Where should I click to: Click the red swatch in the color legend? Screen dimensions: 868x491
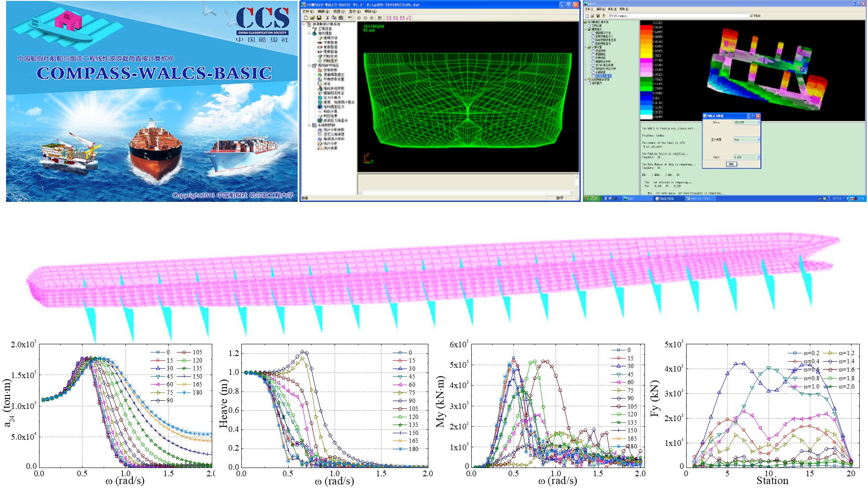pyautogui.click(x=646, y=27)
